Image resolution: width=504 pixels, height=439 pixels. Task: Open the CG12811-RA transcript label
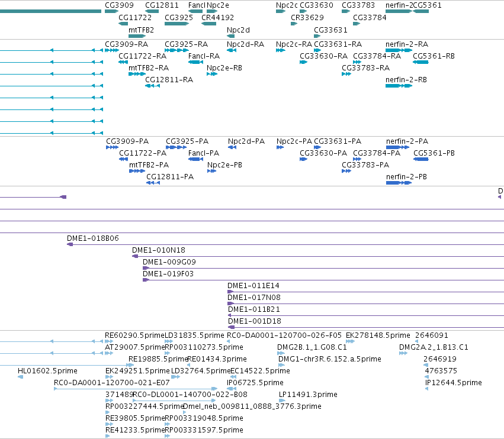tap(169, 80)
